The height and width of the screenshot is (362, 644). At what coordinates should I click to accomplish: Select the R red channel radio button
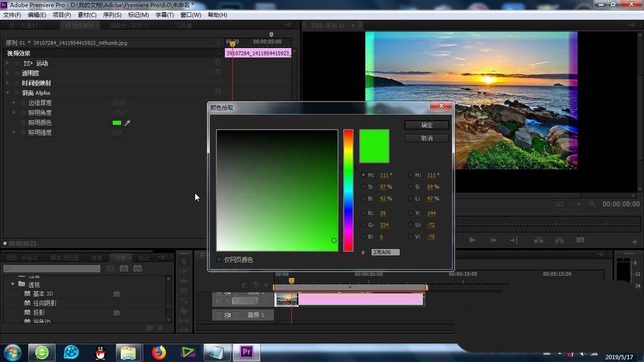[363, 213]
